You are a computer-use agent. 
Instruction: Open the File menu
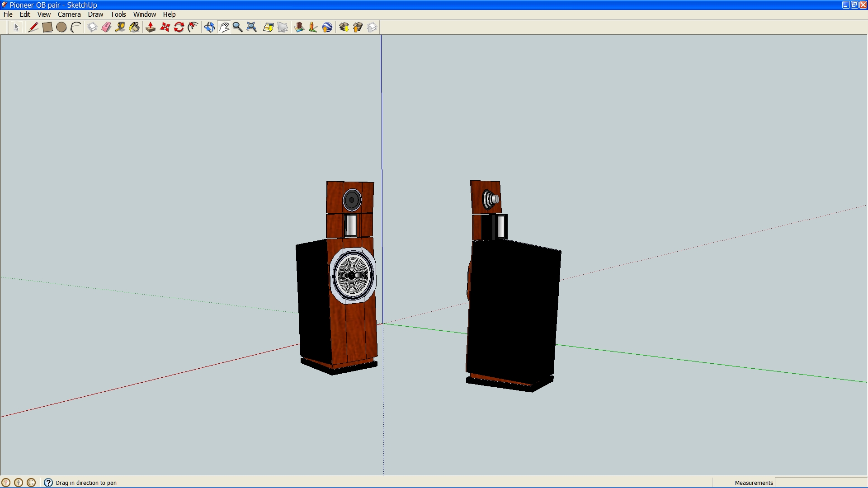click(x=8, y=14)
